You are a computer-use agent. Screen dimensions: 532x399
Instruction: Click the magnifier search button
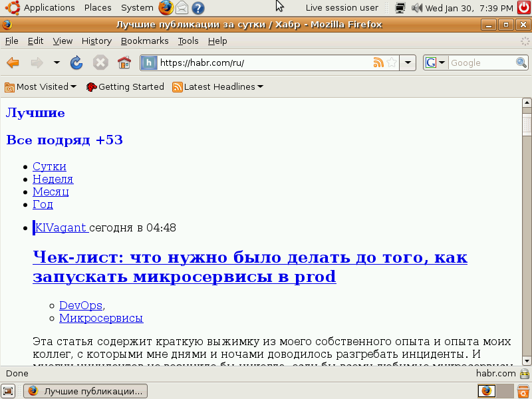point(521,63)
